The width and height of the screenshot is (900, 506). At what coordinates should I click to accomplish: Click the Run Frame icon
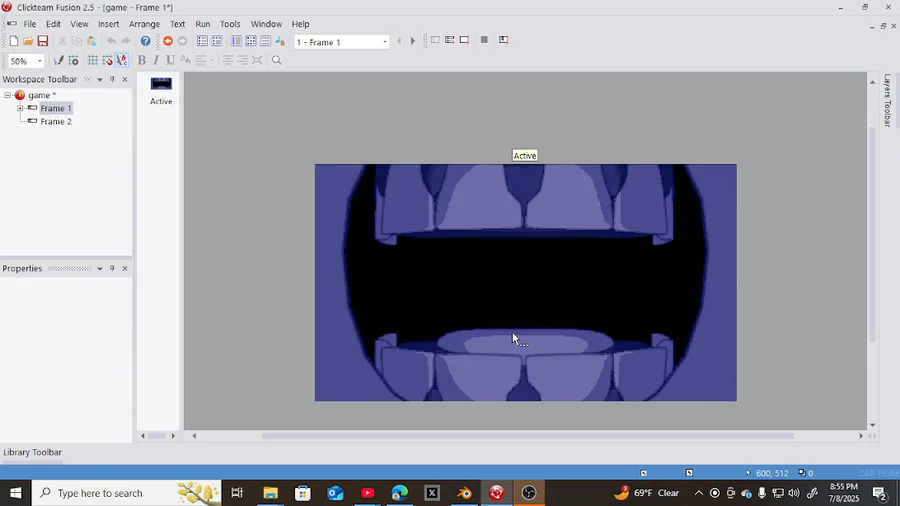point(464,40)
